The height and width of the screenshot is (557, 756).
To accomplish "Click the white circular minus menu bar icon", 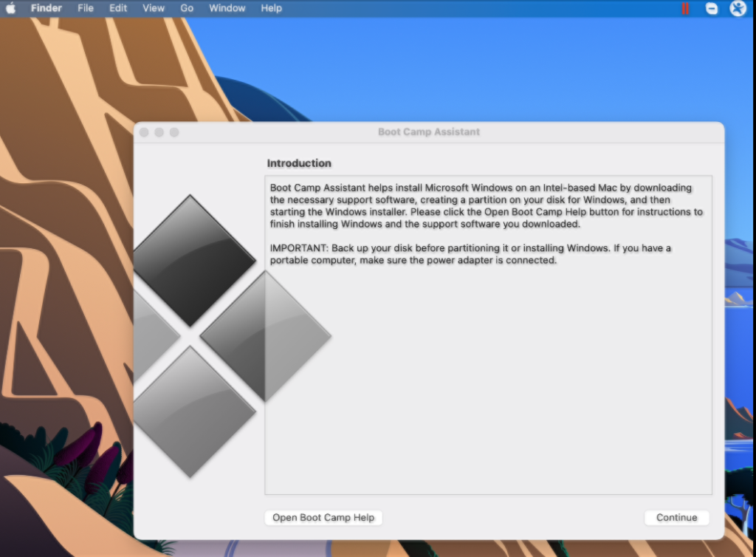I will (712, 8).
